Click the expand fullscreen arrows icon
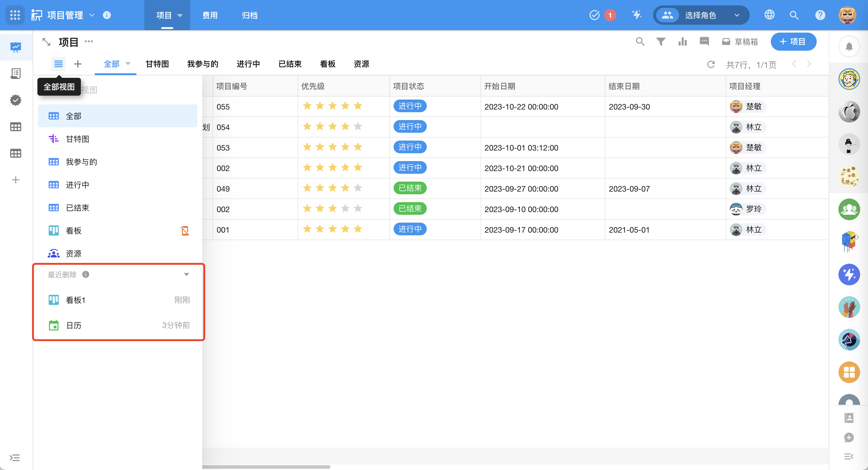This screenshot has width=868, height=470. [46, 42]
